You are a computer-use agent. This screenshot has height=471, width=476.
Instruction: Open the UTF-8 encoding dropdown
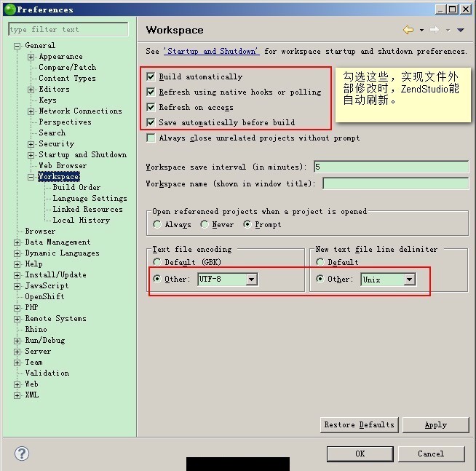[x=251, y=280]
